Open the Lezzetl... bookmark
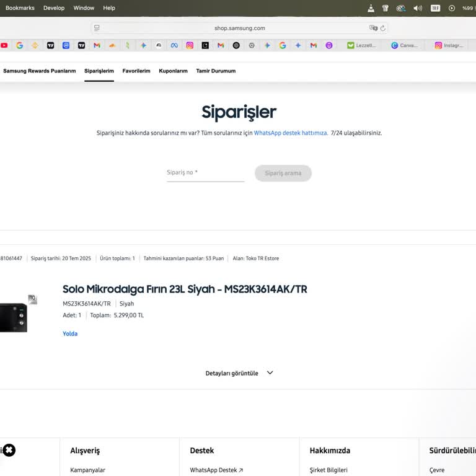The image size is (476, 476). (361, 45)
